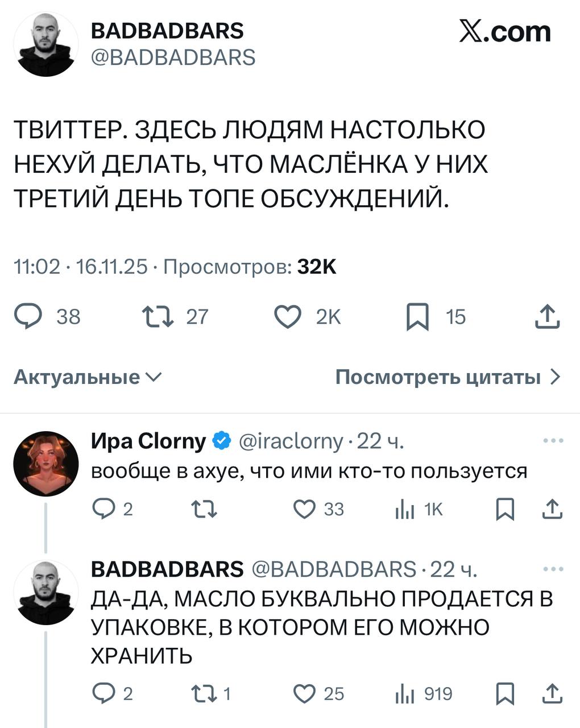View analytics of Ира Clorny's reply
580x728 pixels.
(x=404, y=509)
